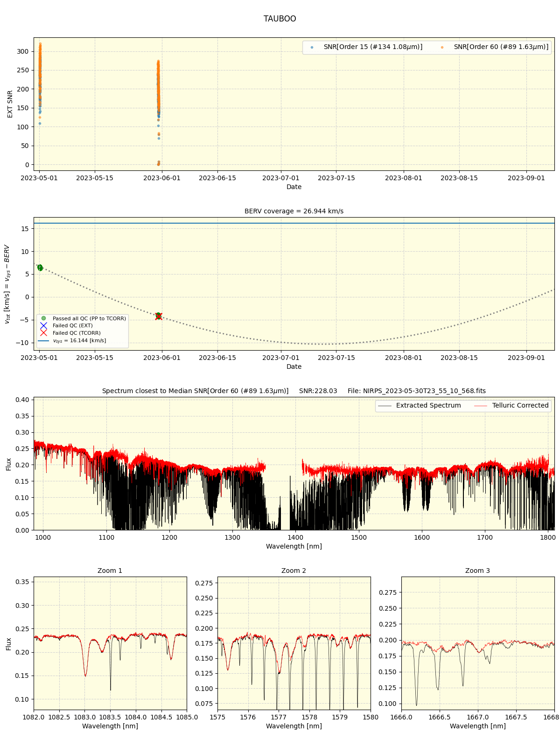Click the blue legend marker for Order 15
Viewport: 560px width, 747px height.
click(312, 48)
